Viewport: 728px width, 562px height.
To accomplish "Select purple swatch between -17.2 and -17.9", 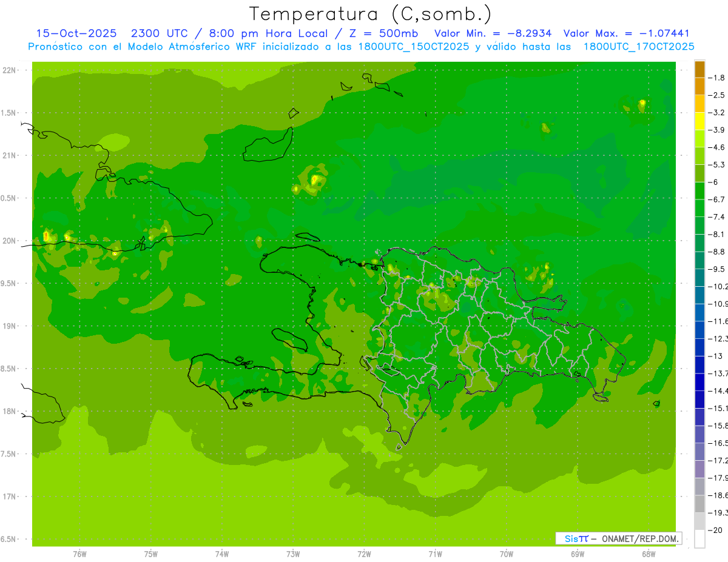I will click(x=699, y=469).
